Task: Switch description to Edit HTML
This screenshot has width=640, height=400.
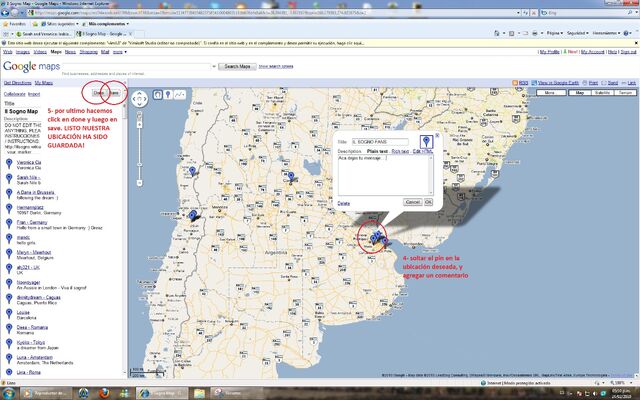Action: tap(423, 151)
